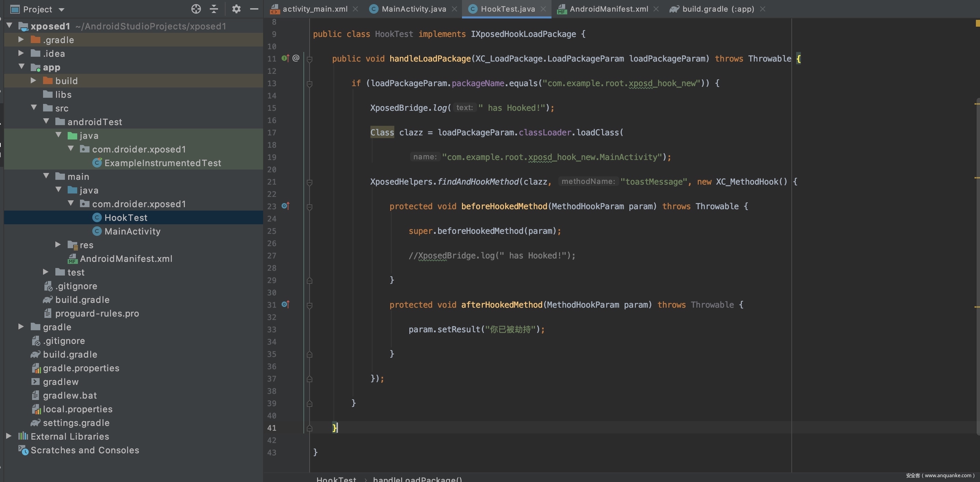Click yellow warning stripe marker in right gutter

977,104
